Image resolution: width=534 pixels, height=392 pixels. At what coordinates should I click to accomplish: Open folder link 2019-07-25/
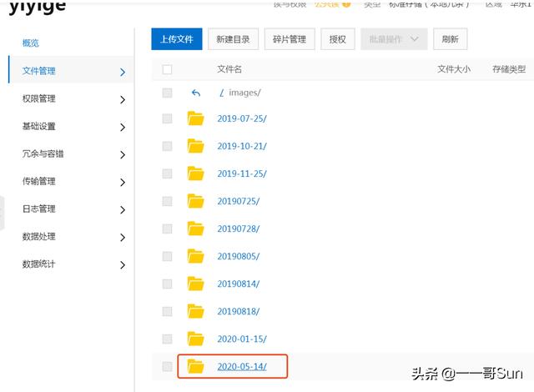click(242, 118)
